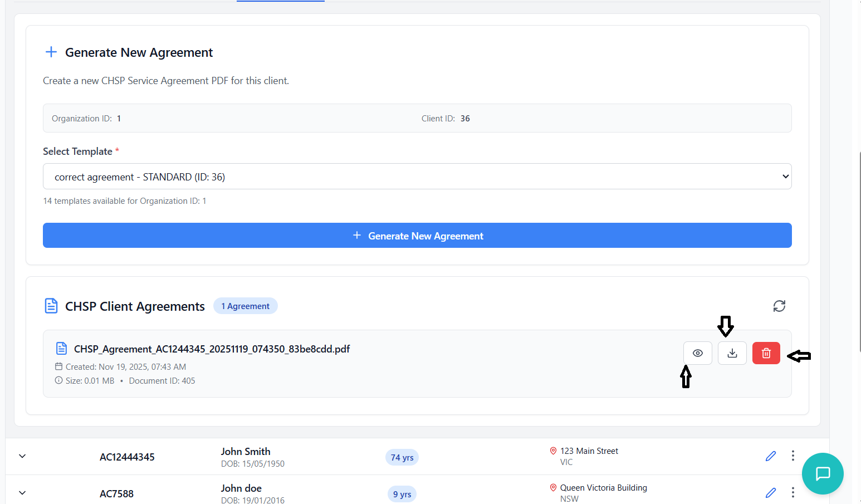Select John Smith's name in the list
The width and height of the screenshot is (861, 504).
[x=246, y=452]
